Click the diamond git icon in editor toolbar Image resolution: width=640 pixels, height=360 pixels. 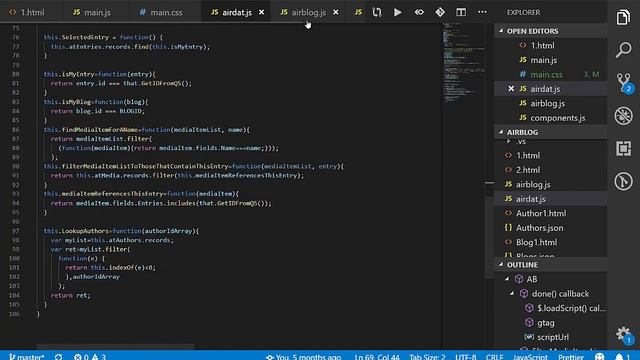(x=440, y=12)
